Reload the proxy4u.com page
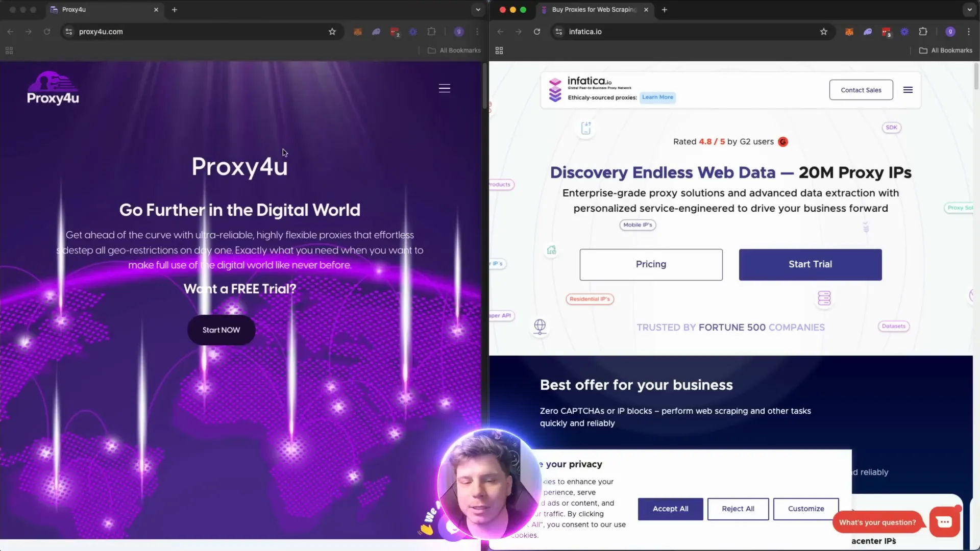 47,32
